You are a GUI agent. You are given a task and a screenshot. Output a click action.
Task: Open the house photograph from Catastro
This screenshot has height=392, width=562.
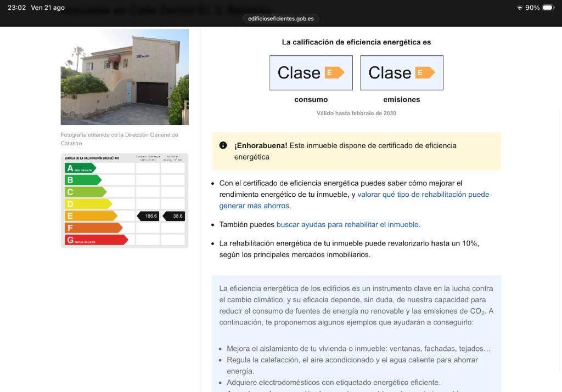125,77
